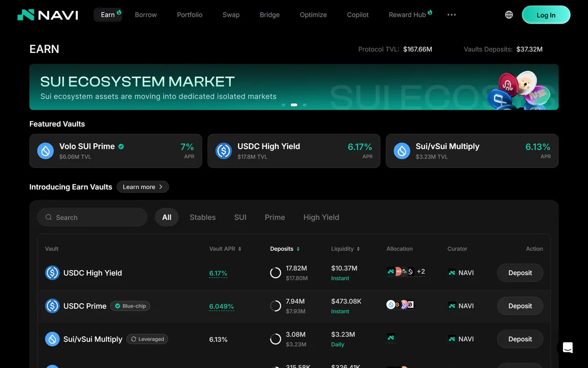The width and height of the screenshot is (588, 368).
Task: Open the Bridge page
Action: (270, 15)
